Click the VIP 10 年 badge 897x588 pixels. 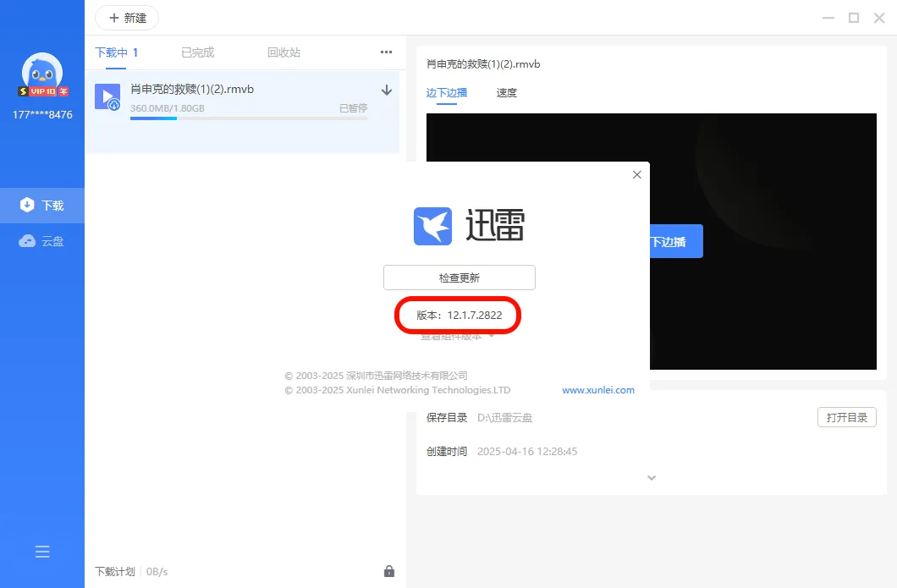(43, 91)
